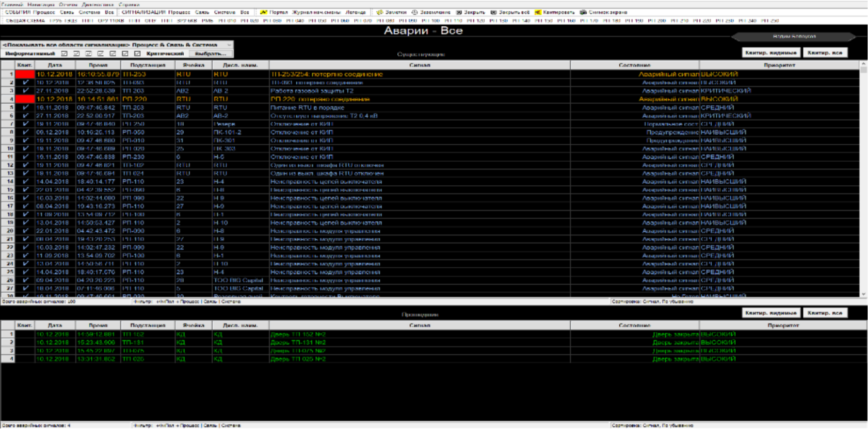
Task: Click the 10:16:25.113 time cell
Action: [98, 133]
